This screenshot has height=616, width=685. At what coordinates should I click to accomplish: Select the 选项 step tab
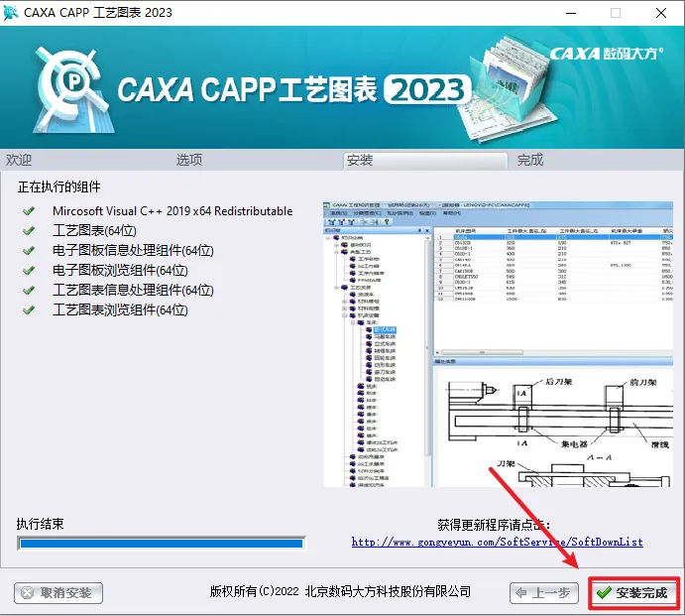(189, 160)
